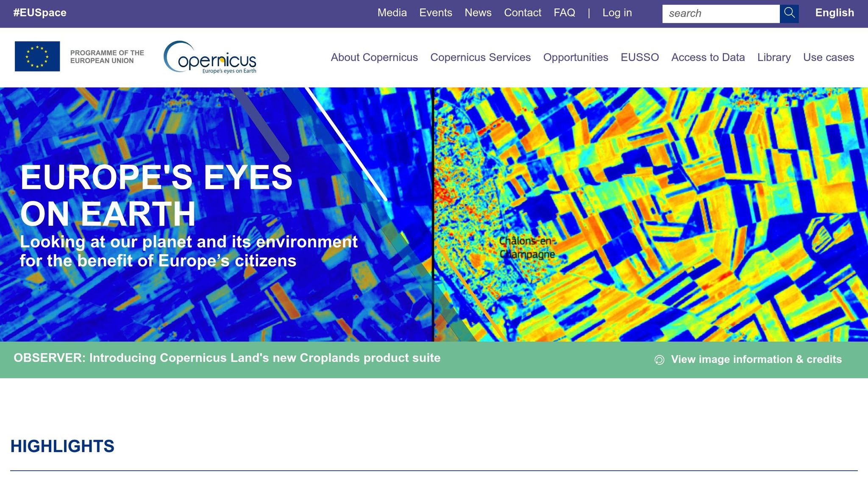The width and height of the screenshot is (868, 488).
Task: Click the European Union flag logo
Action: click(x=37, y=56)
